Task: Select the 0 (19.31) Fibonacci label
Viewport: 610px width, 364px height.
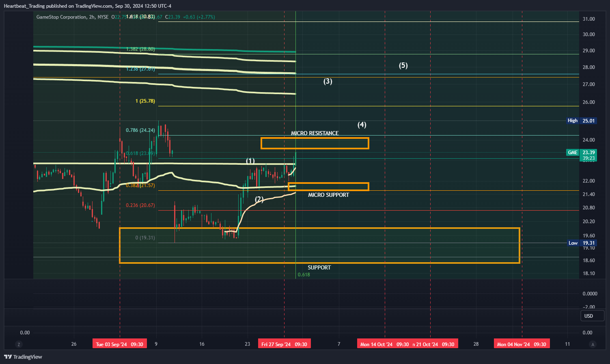Action: pyautogui.click(x=145, y=238)
